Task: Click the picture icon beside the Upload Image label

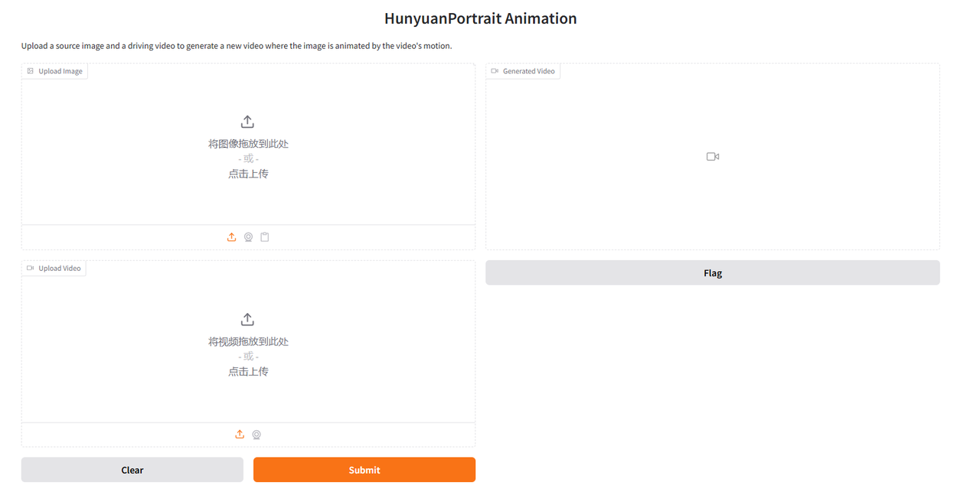Action: point(31,71)
